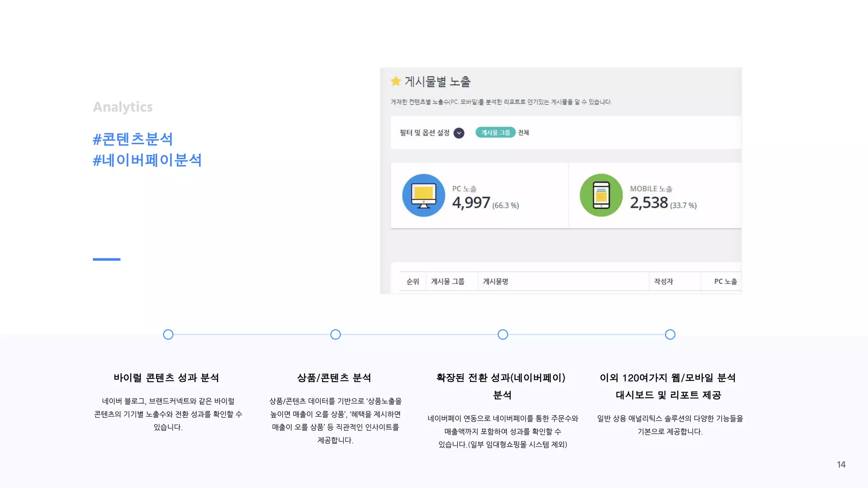Image resolution: width=868 pixels, height=488 pixels.
Task: Click the 확장된 전환 성과(네이버페이) 분석 heading
Action: pyautogui.click(x=501, y=386)
